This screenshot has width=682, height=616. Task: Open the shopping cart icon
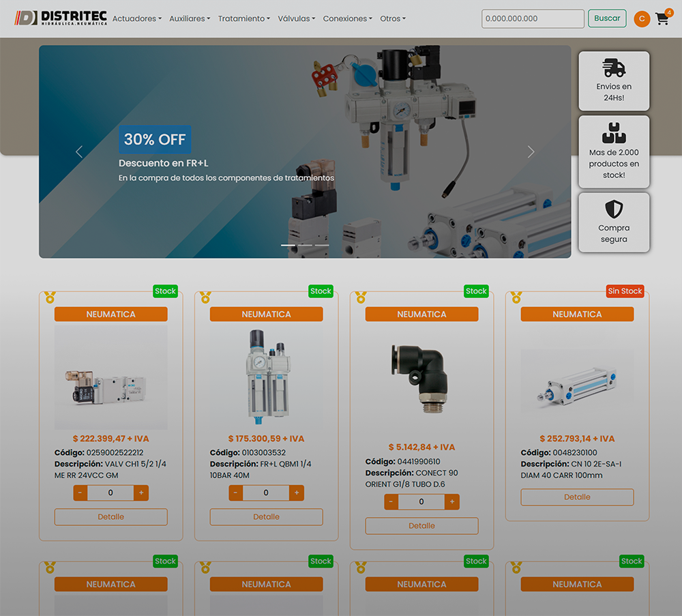662,19
